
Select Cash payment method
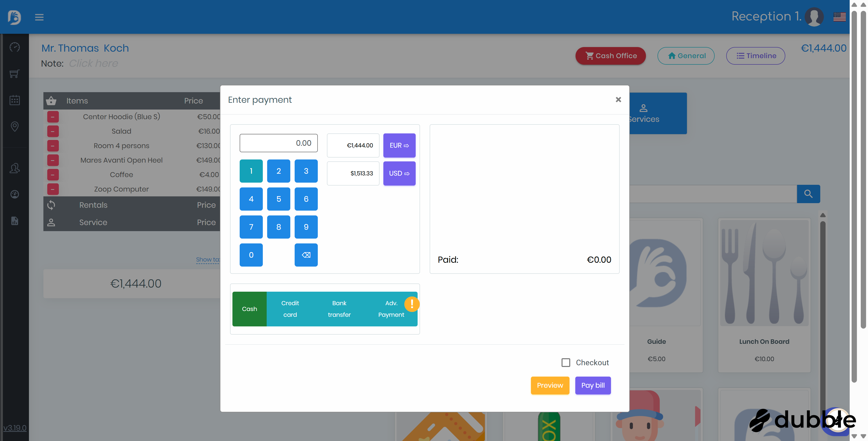[x=249, y=309]
